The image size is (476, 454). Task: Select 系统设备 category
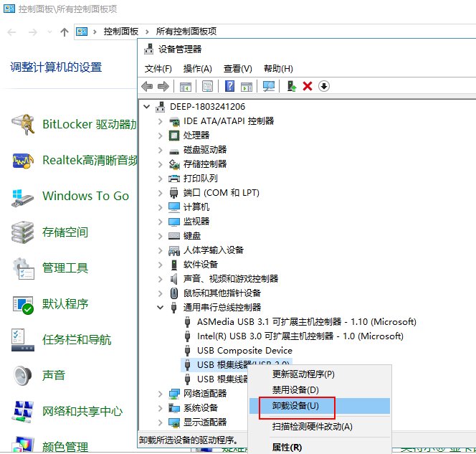pos(200,408)
